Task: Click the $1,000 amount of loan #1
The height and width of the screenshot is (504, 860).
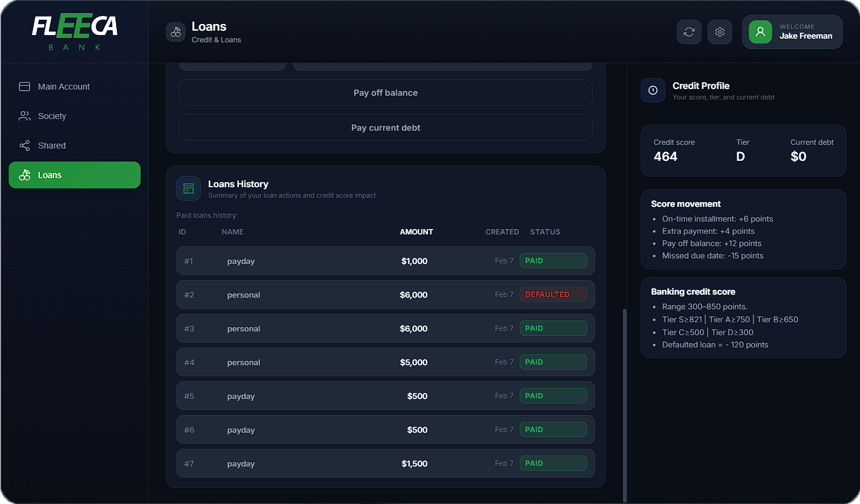Action: coord(414,261)
